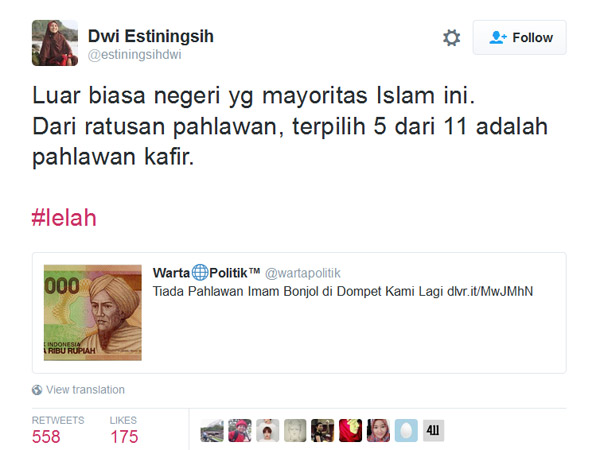Viewport: 600px width, 450px height.
Task: Click the Dwi Estiningsih display name
Action: tap(151, 36)
